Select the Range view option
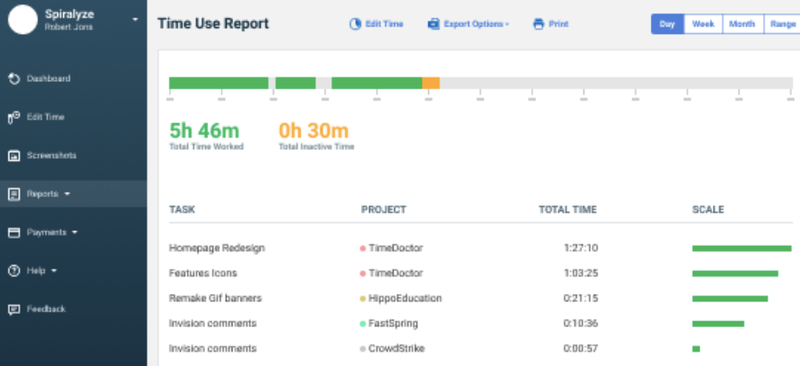The height and width of the screenshot is (366, 800). coord(783,24)
